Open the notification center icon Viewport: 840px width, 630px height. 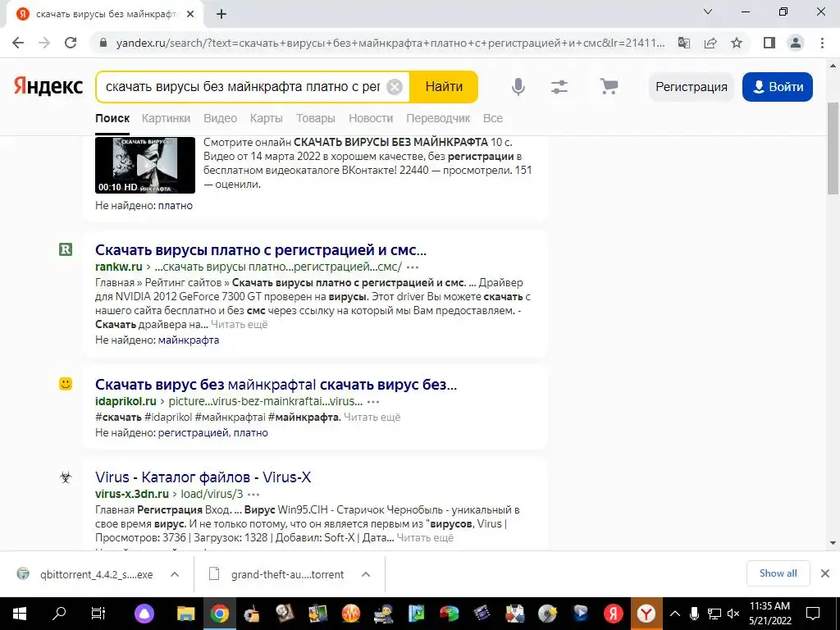click(813, 614)
